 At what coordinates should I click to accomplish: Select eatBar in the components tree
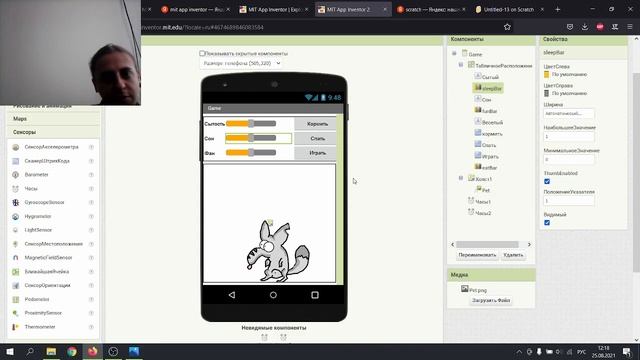click(486, 167)
